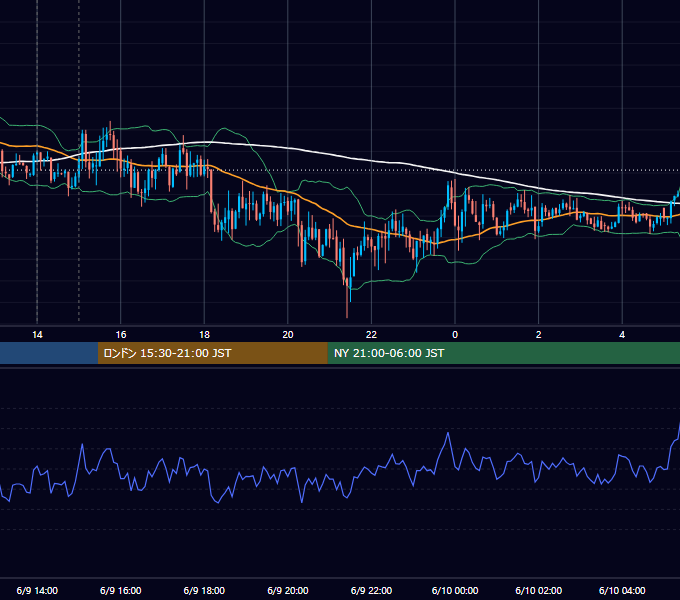Click the NY 21:00-06:00 JST session bar
Screen dimensions: 680x600
pyautogui.click(x=503, y=353)
